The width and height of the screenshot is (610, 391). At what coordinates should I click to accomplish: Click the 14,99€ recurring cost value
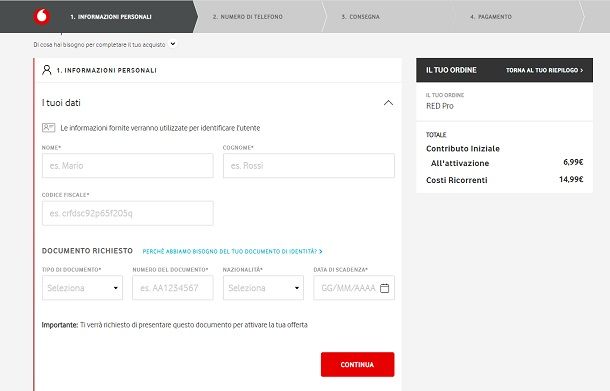tap(571, 179)
